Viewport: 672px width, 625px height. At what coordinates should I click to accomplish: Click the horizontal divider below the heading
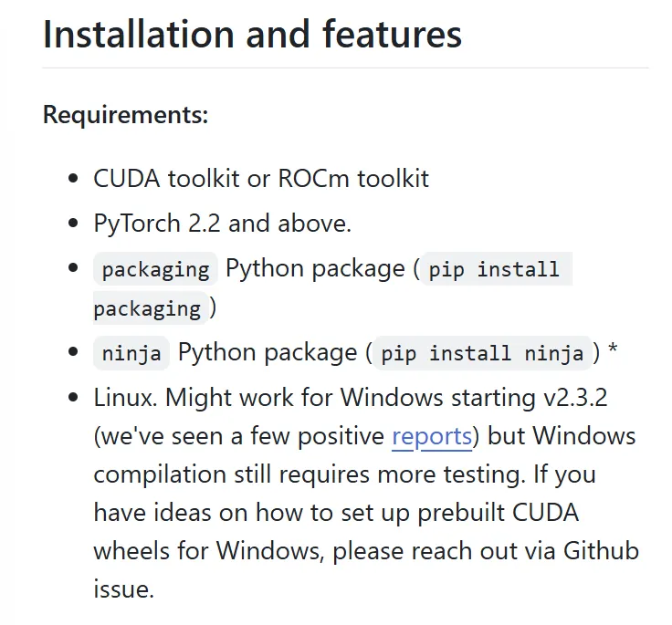click(345, 68)
